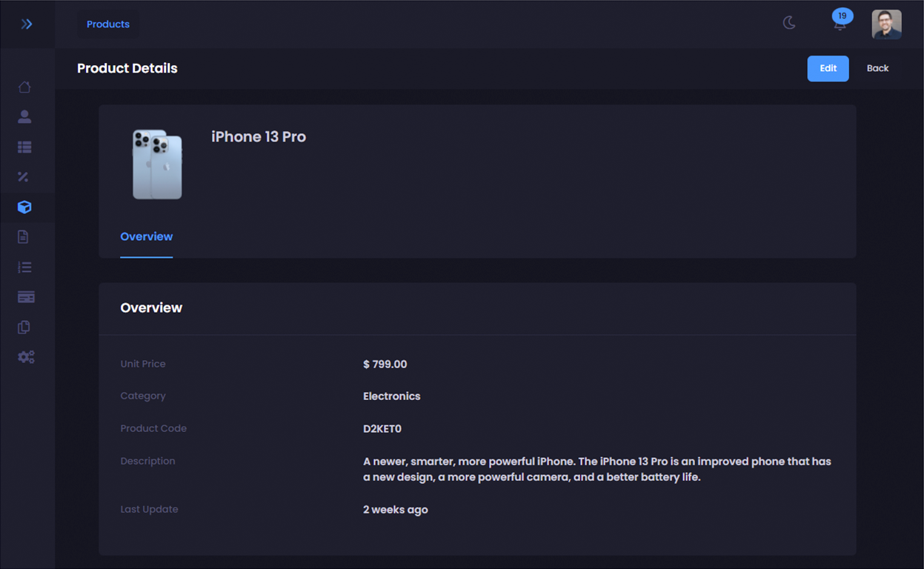Click the Orders numbered-list icon
924x569 pixels.
[x=24, y=266]
